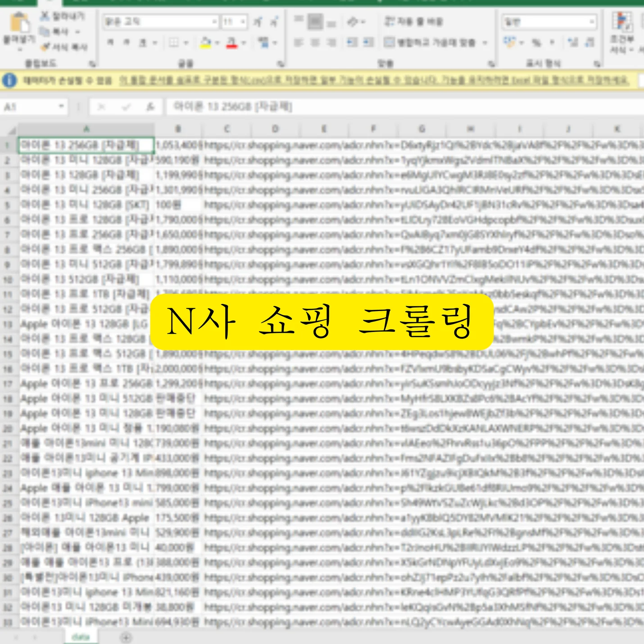Toggle Wrap Text (자동 줄 바꿈)
The height and width of the screenshot is (644, 644).
click(413, 21)
